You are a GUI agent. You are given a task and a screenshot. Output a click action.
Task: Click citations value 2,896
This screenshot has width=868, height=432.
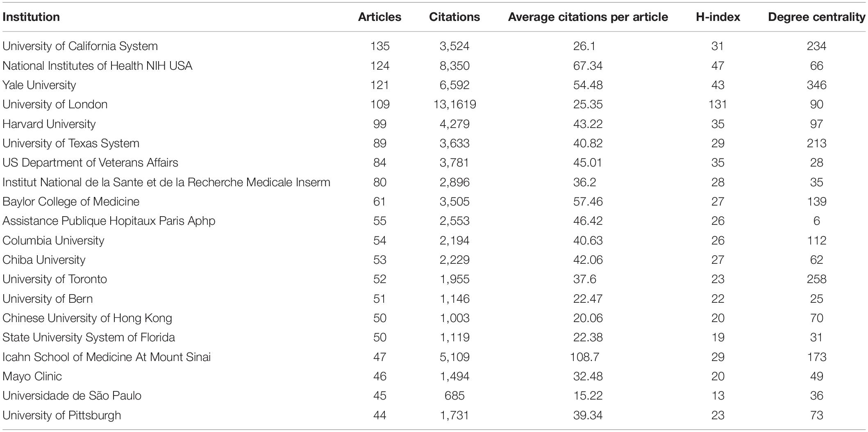click(454, 182)
